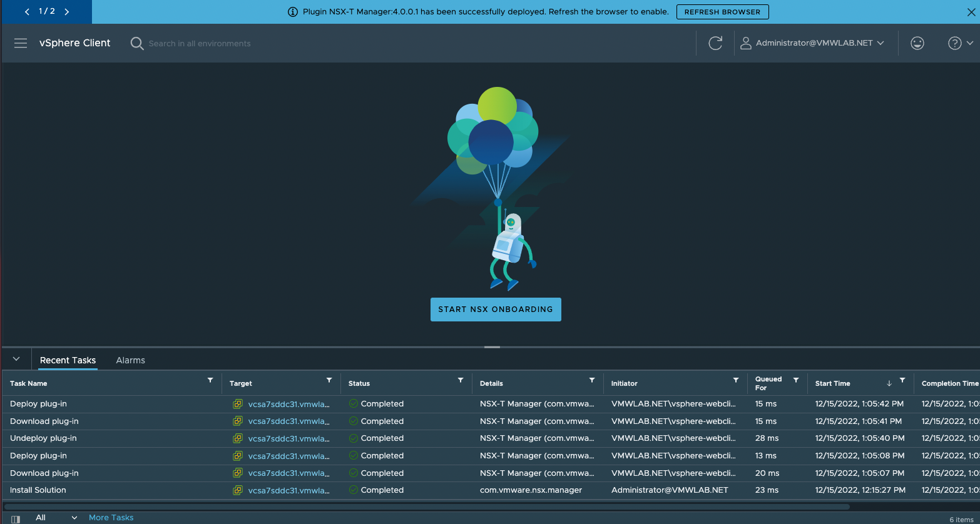The image size is (980, 524).
Task: Go to next notification arrow
Action: (x=67, y=12)
